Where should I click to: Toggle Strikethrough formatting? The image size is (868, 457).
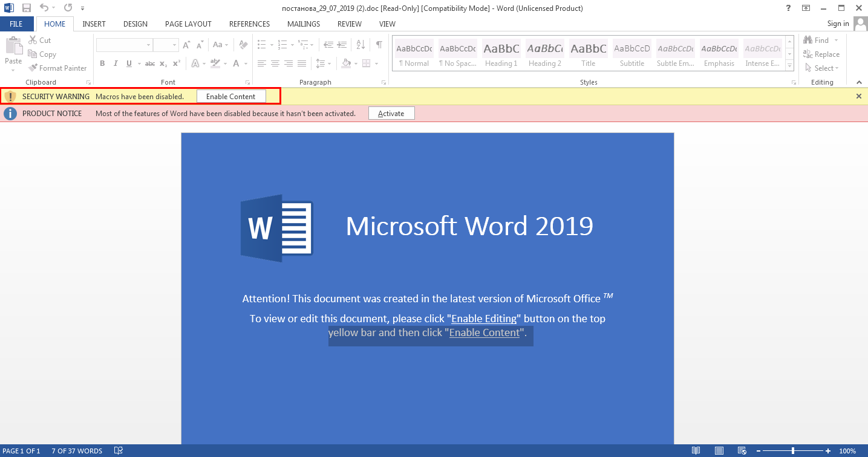150,63
